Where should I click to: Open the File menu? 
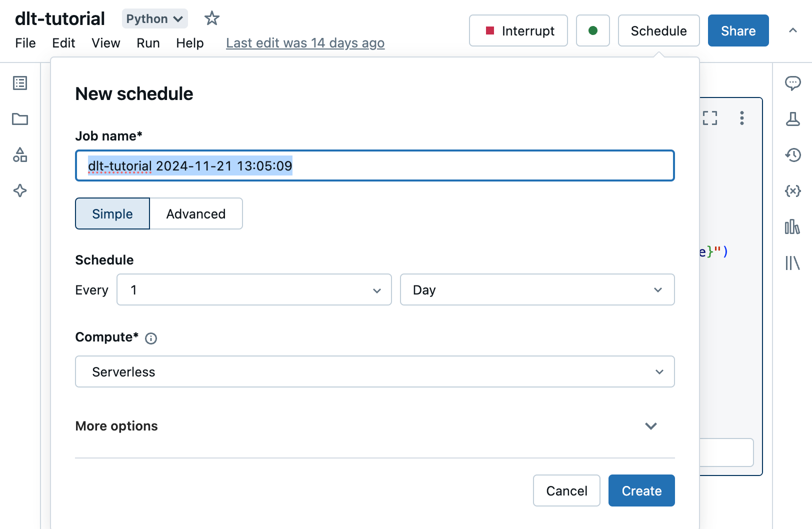[x=25, y=43]
